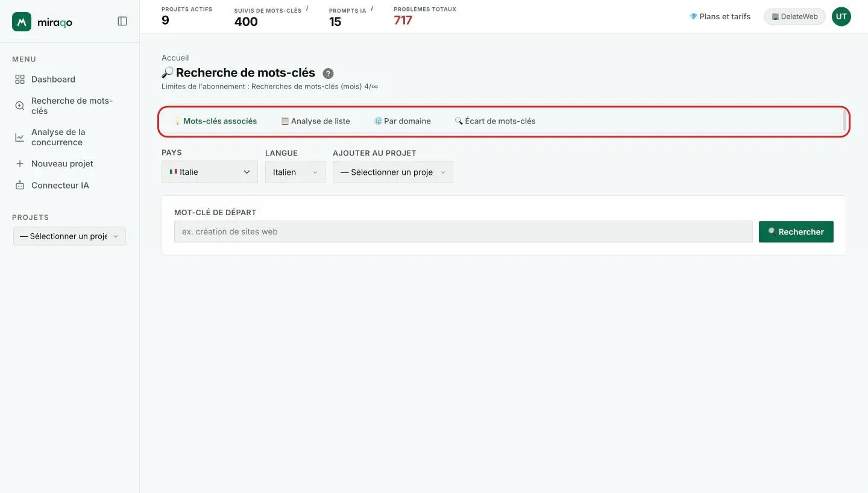The width and height of the screenshot is (868, 493).
Task: Click the info icon beside Prompts IA
Action: (372, 8)
